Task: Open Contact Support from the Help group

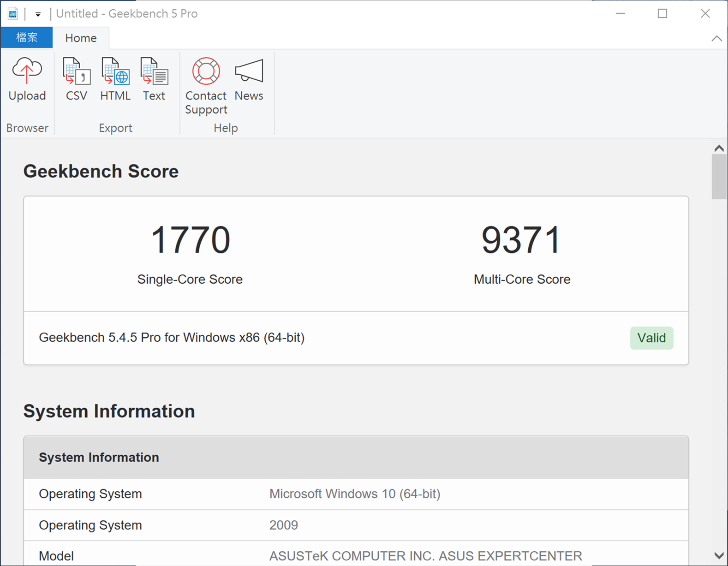Action: pyautogui.click(x=206, y=85)
